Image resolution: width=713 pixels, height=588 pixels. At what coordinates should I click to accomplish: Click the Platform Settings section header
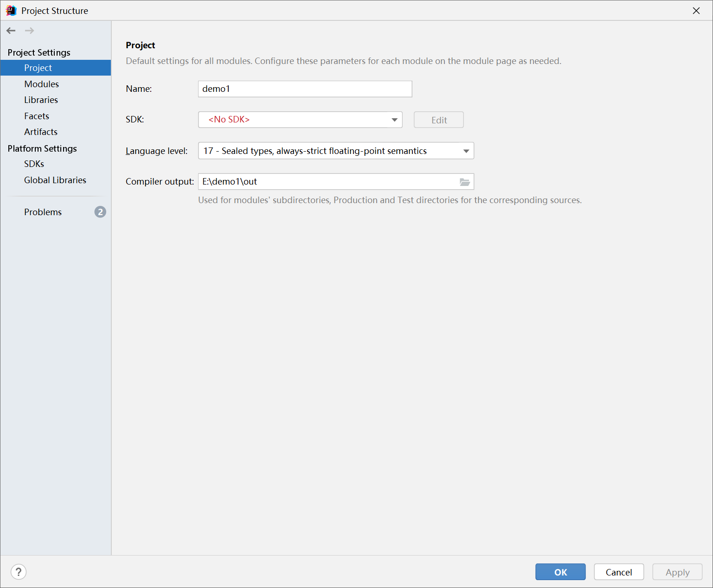[42, 148]
